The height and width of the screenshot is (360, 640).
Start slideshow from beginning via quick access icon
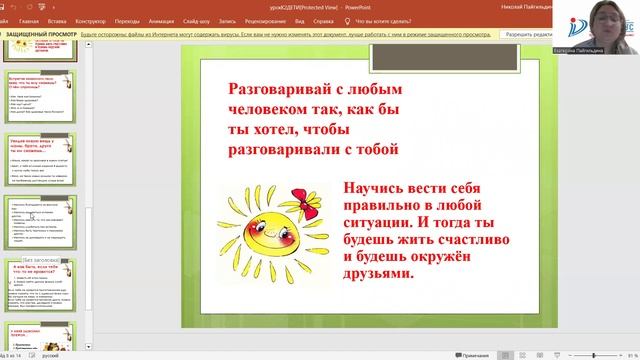pyautogui.click(x=42, y=7)
